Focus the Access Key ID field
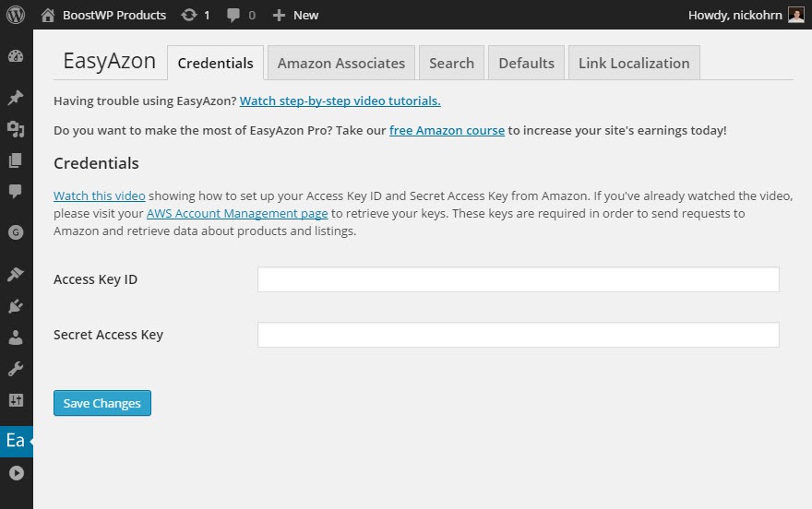This screenshot has height=509, width=812. click(519, 279)
